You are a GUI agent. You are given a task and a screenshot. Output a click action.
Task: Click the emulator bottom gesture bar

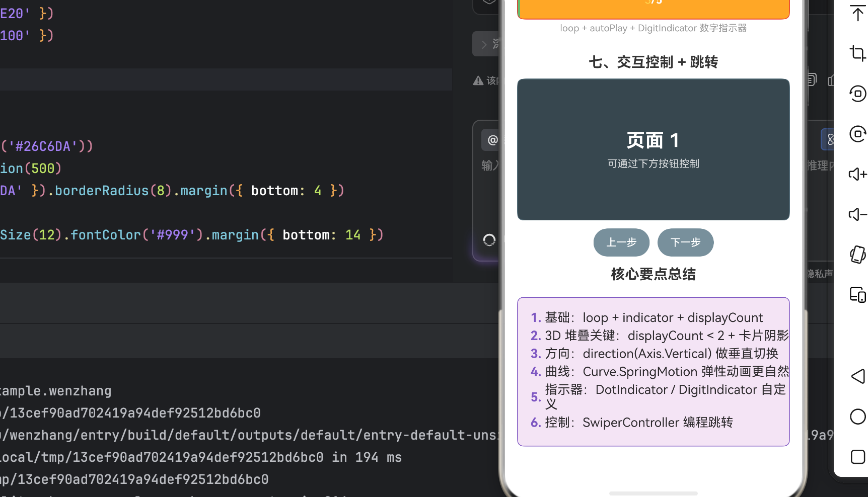point(654,493)
